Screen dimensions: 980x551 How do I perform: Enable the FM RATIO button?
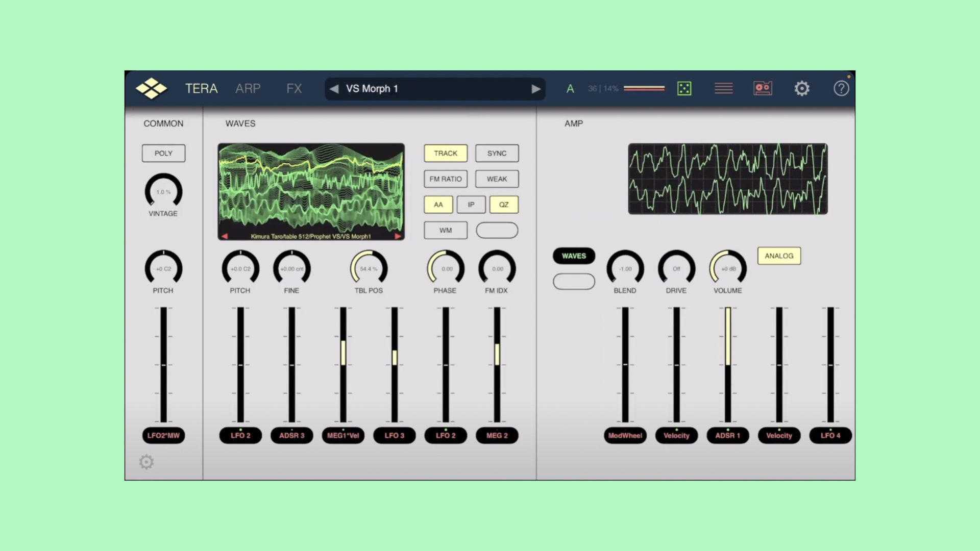coord(446,179)
